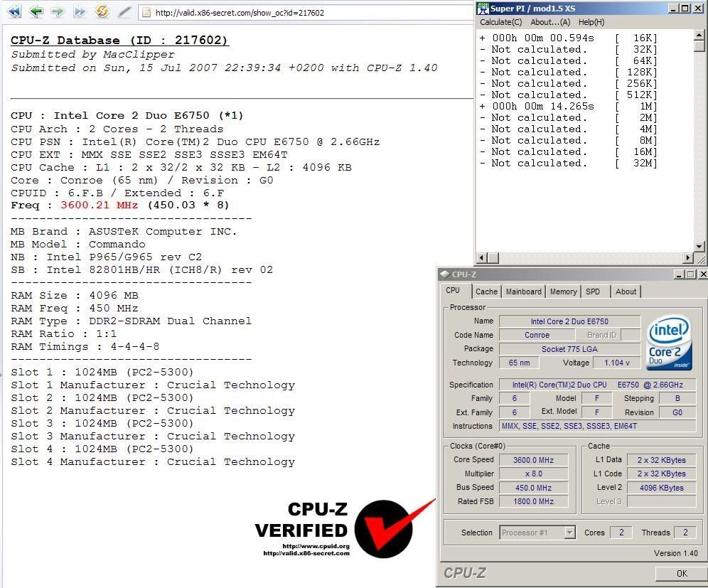Click the 1M result '000h 00m 14.265s' row
Viewport: 708px width, 588px height.
click(x=569, y=106)
